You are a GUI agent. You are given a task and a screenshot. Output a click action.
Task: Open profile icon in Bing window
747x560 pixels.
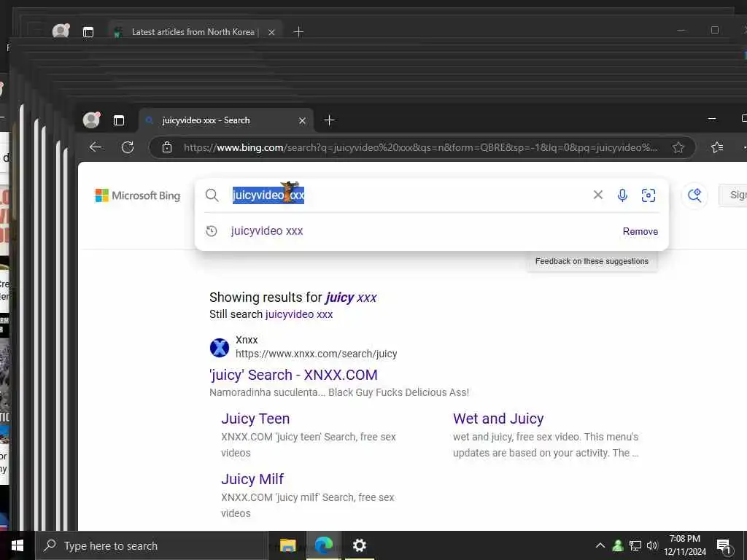coord(91,120)
